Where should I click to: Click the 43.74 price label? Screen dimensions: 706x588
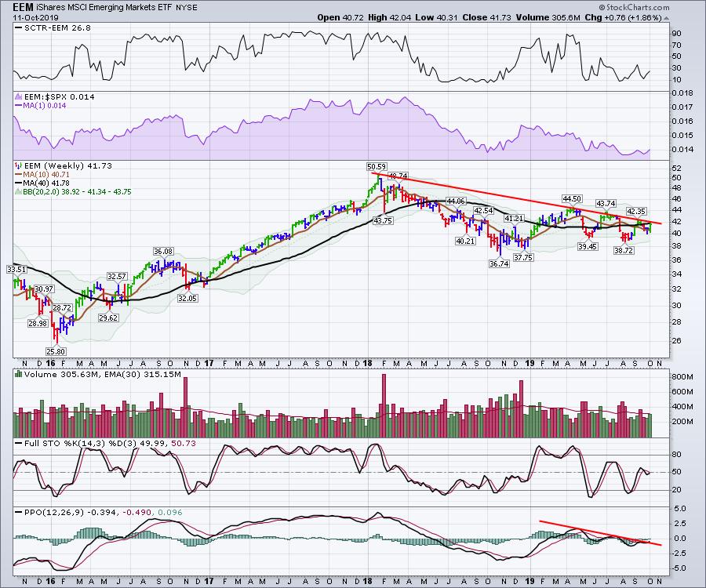click(x=606, y=203)
